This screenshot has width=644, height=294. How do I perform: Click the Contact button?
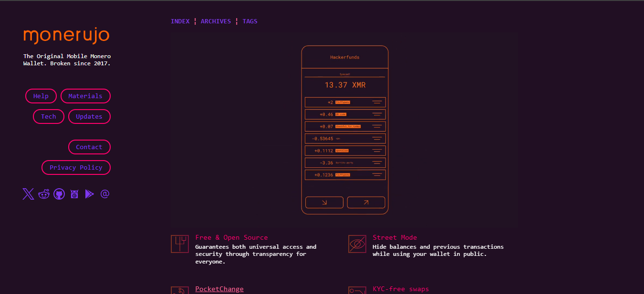coord(89,147)
